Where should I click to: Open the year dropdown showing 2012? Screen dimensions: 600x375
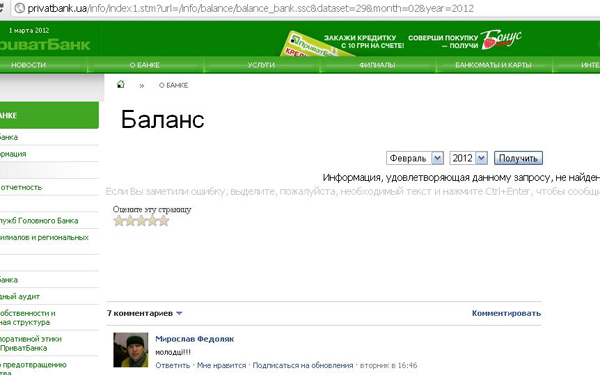[468, 158]
